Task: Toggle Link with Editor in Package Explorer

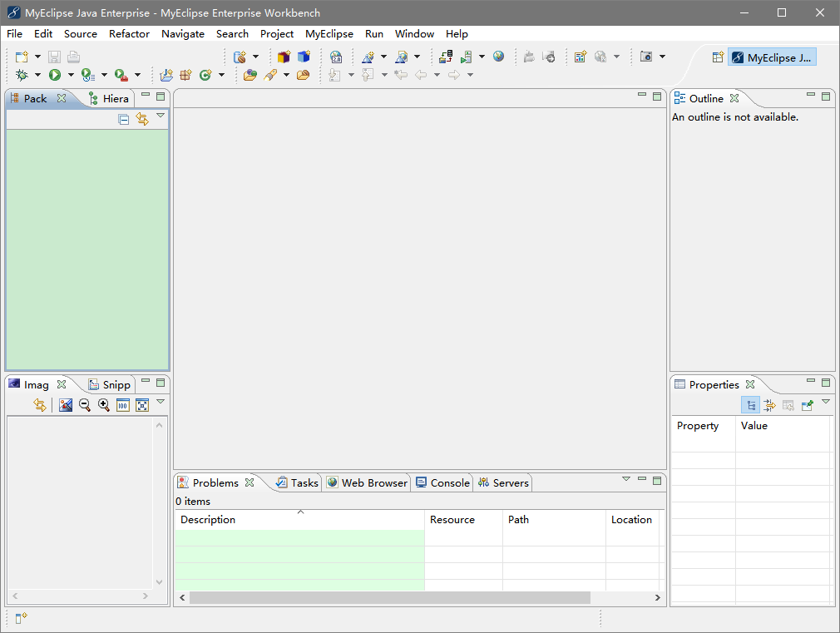Action: point(142,119)
